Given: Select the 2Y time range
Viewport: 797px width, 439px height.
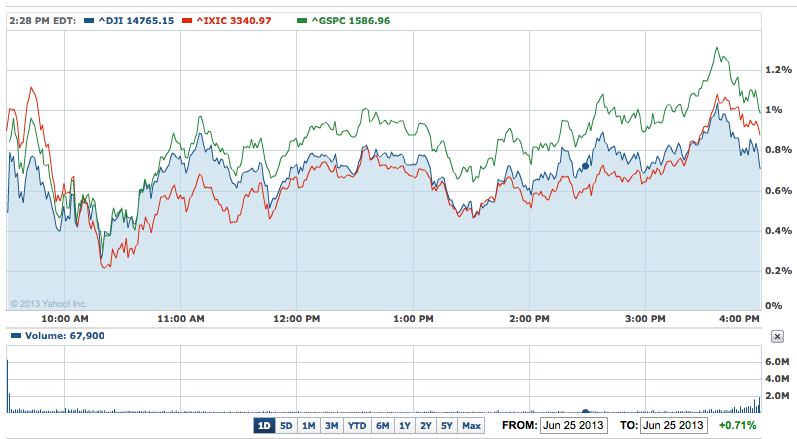Looking at the screenshot, I should tap(426, 426).
